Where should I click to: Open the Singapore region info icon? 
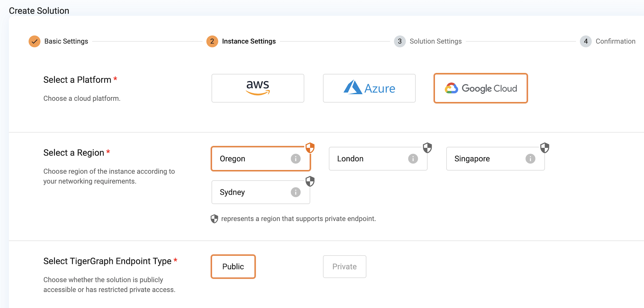[x=530, y=159]
